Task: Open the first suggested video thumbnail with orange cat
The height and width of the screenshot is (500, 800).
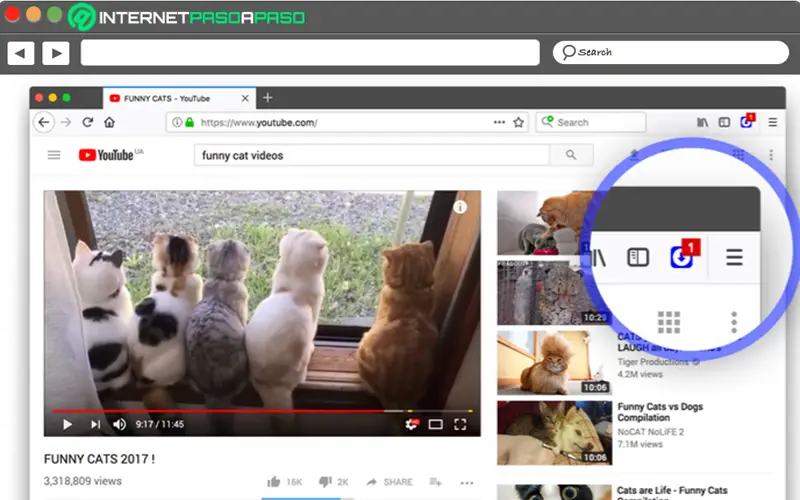Action: click(545, 222)
